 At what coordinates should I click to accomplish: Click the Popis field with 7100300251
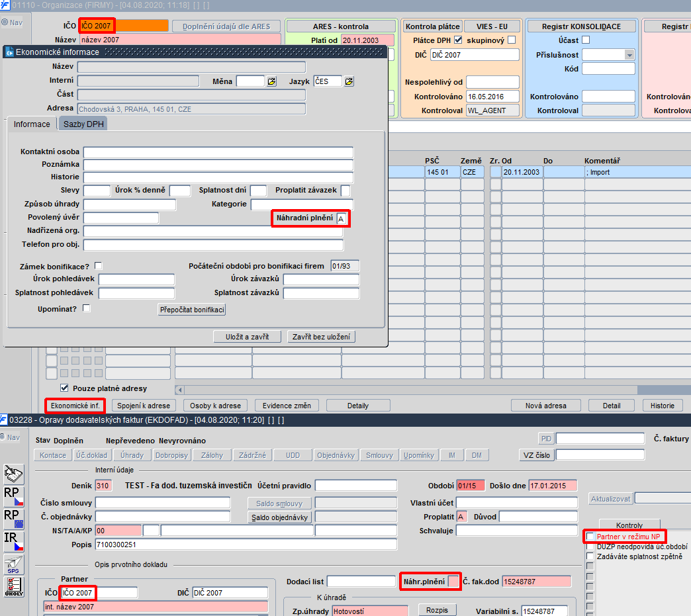(x=246, y=545)
